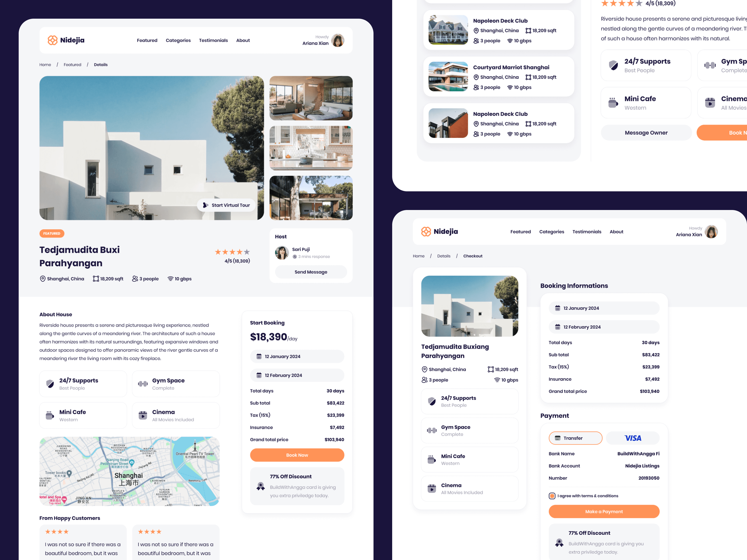747x560 pixels.
Task: Open Ariana Xian avatar in checkout page header
Action: [x=711, y=231]
